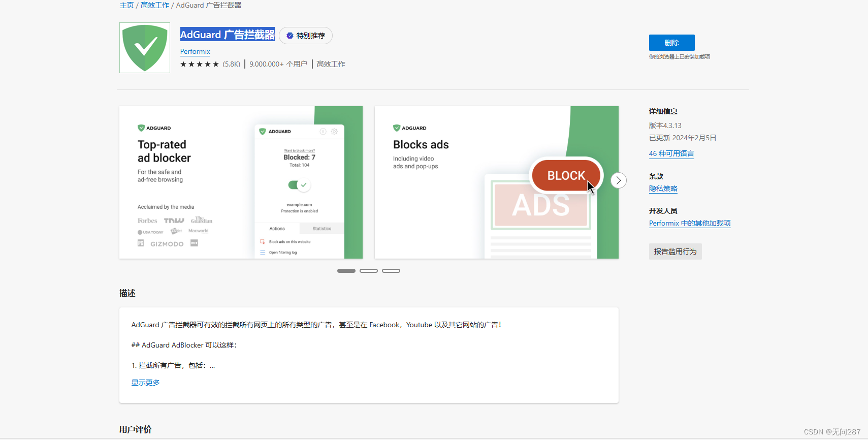Click the 删除 remove button

(x=671, y=43)
